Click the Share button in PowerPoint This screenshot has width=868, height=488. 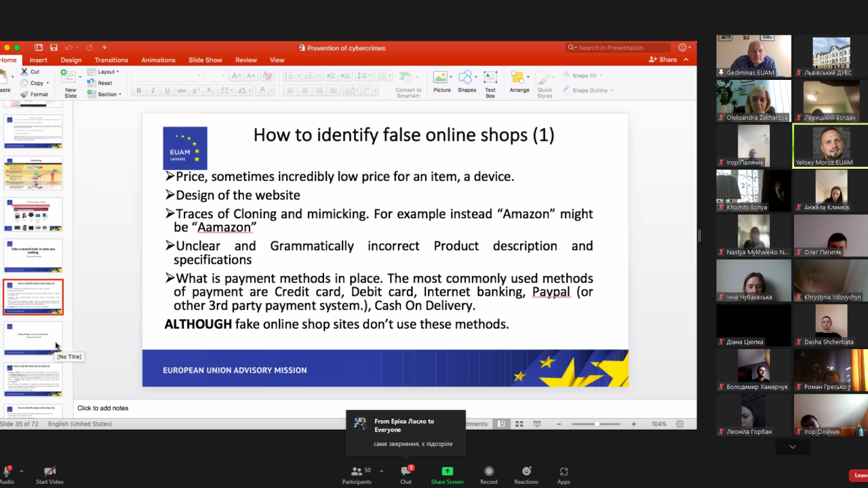click(x=663, y=60)
